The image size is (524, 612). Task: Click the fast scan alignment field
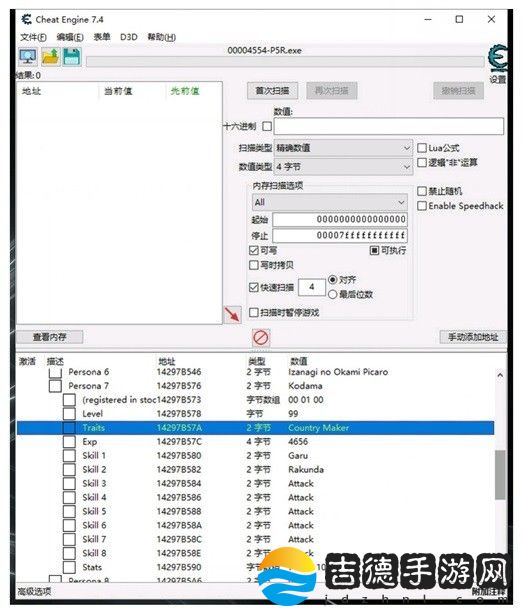[312, 287]
